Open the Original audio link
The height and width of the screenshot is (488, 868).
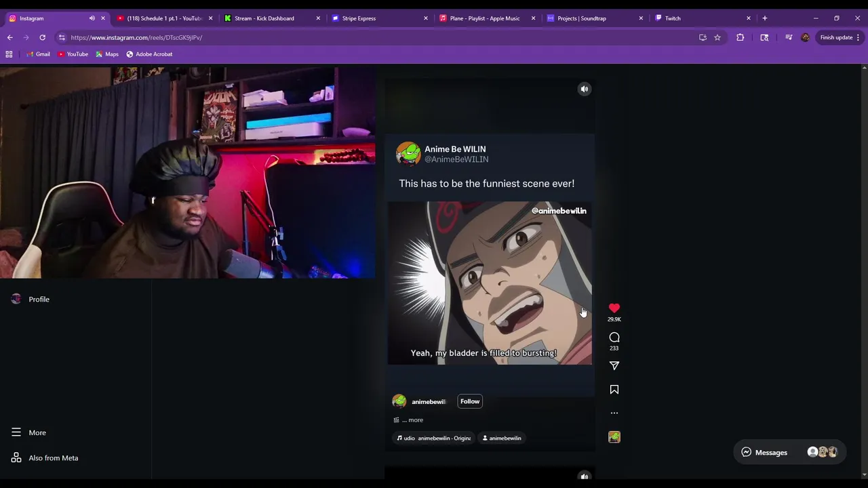click(x=433, y=438)
